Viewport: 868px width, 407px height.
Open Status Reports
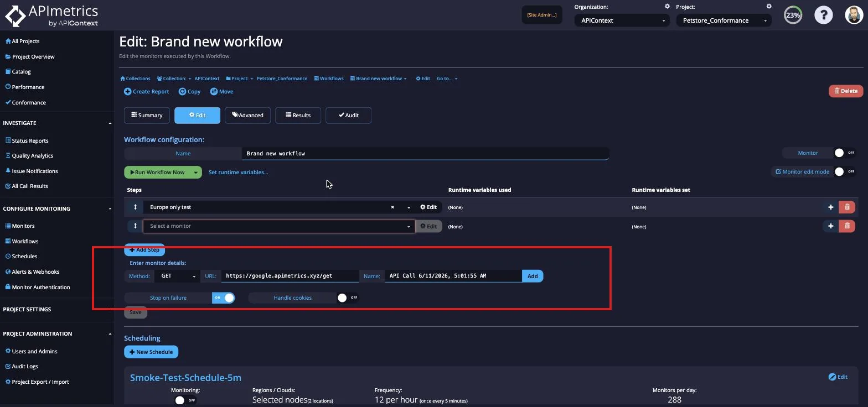27,140
